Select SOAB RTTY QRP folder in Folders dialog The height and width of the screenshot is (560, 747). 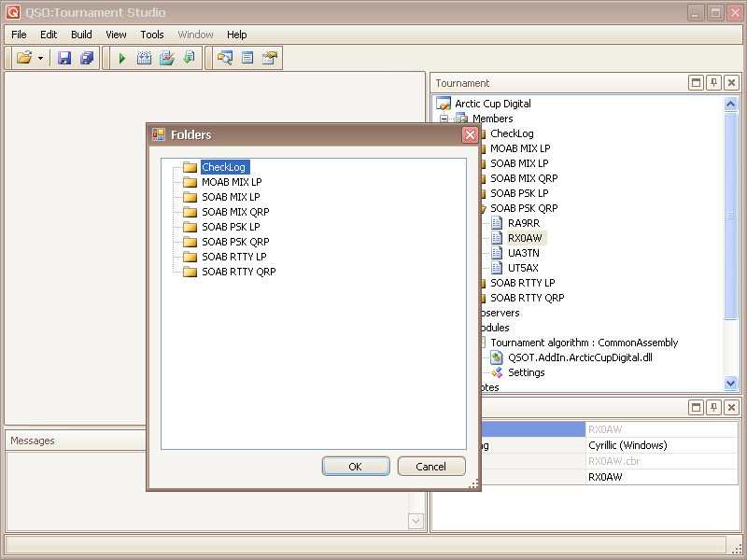[x=238, y=272]
